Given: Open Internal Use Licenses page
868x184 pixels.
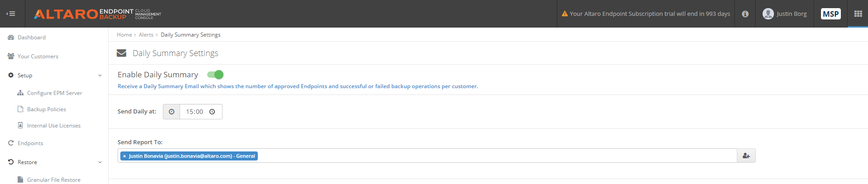Looking at the screenshot, I should (54, 126).
